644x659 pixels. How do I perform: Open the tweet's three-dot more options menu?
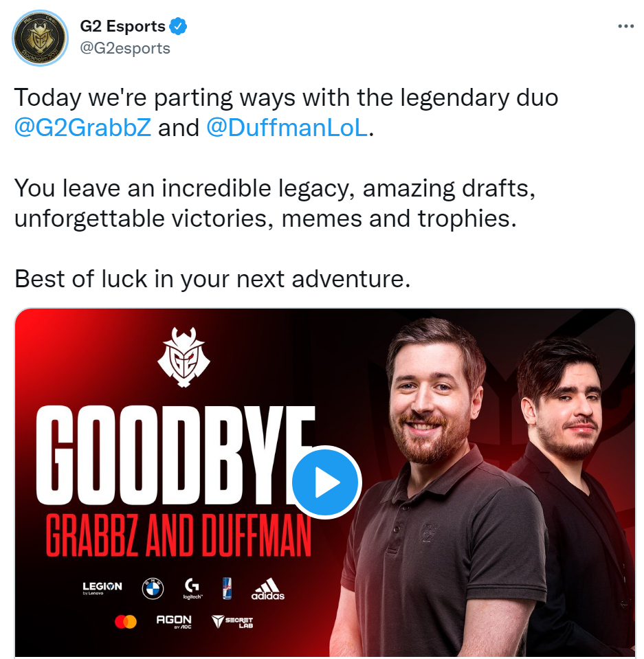(x=625, y=27)
